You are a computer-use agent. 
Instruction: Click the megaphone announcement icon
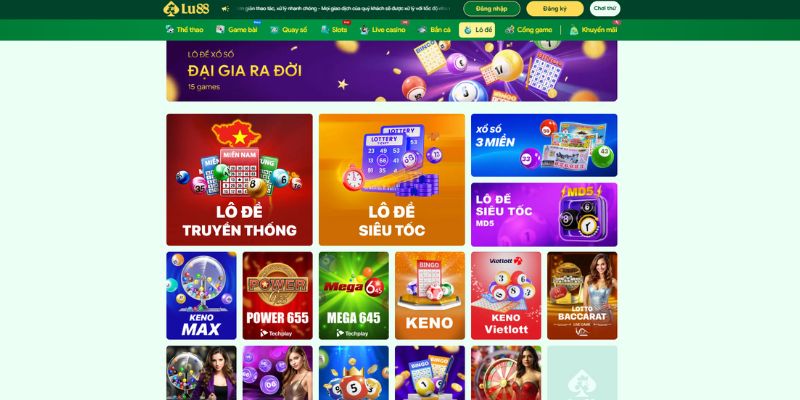(x=226, y=9)
